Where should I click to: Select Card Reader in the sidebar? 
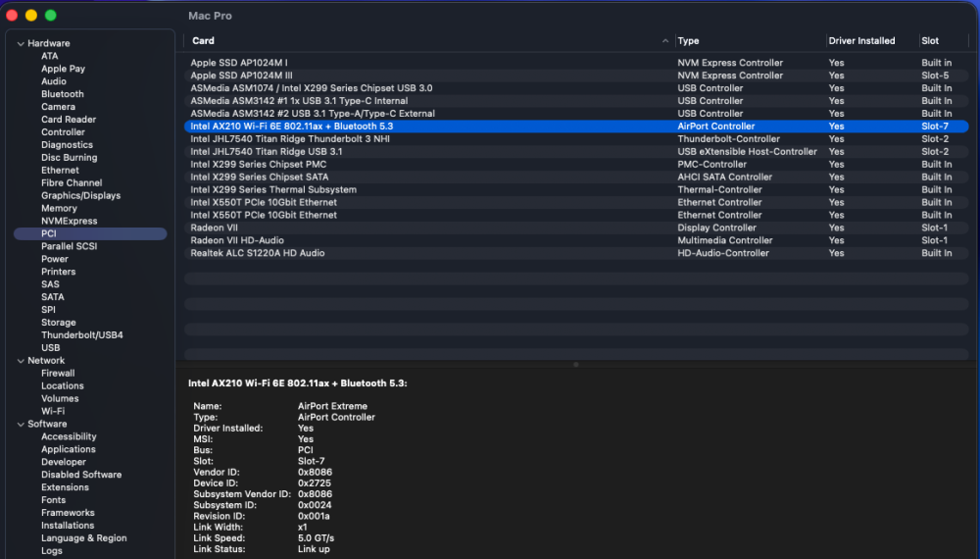69,120
